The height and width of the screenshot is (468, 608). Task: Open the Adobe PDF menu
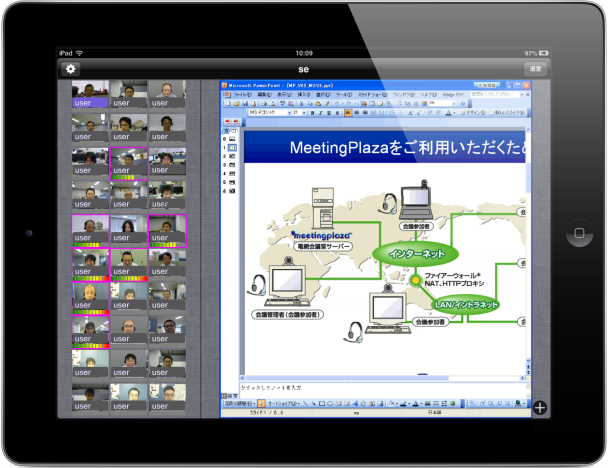coord(453,95)
